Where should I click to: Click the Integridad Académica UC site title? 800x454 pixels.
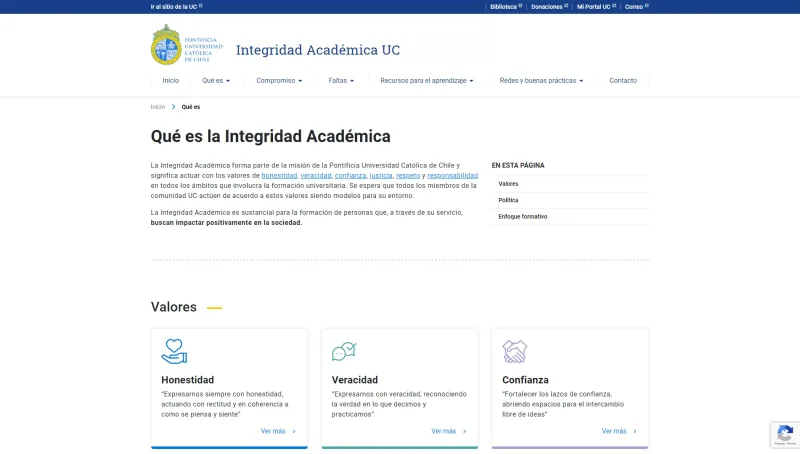pyautogui.click(x=318, y=49)
